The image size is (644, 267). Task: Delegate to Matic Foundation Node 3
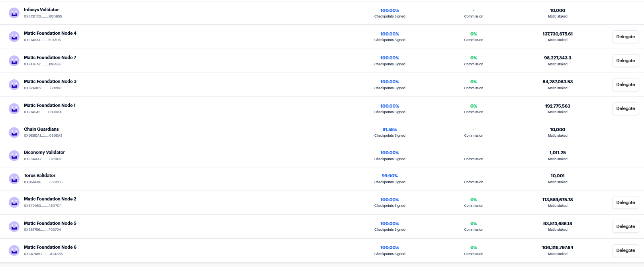pos(625,84)
